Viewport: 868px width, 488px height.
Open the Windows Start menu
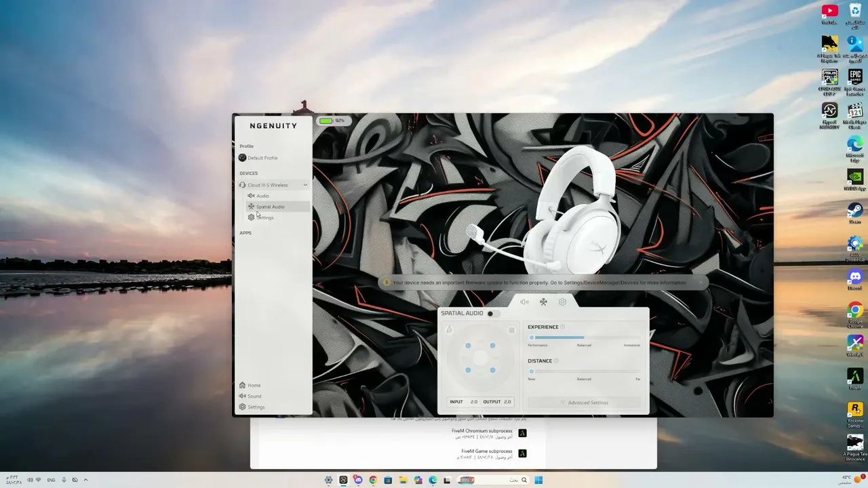coord(538,480)
